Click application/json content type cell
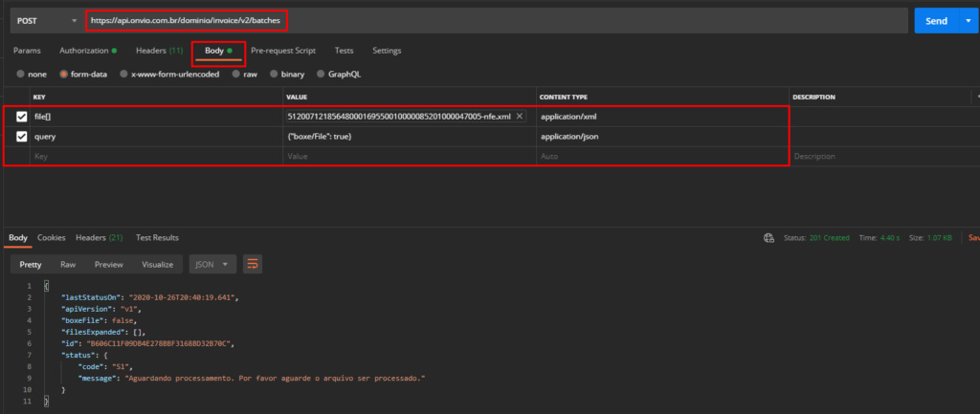980x414 pixels. point(662,136)
